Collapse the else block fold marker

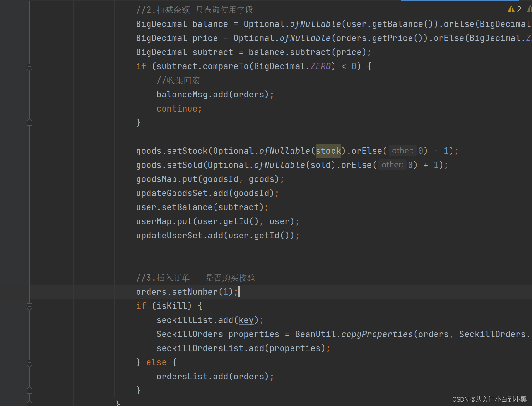coord(30,363)
